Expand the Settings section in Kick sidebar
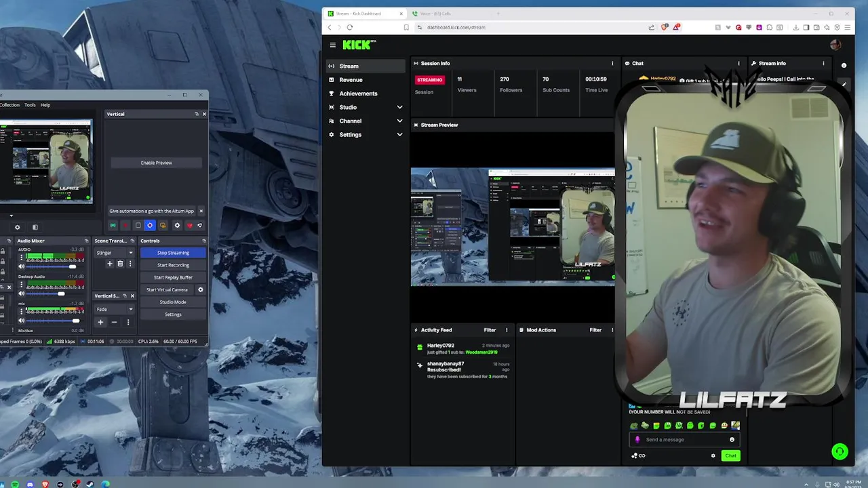Image resolution: width=868 pixels, height=488 pixels. (x=365, y=134)
